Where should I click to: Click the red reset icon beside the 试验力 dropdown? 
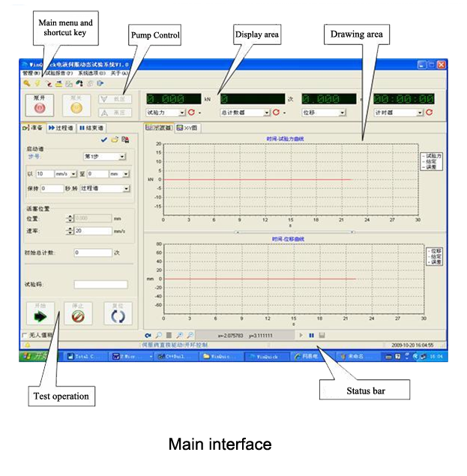pyautogui.click(x=193, y=112)
